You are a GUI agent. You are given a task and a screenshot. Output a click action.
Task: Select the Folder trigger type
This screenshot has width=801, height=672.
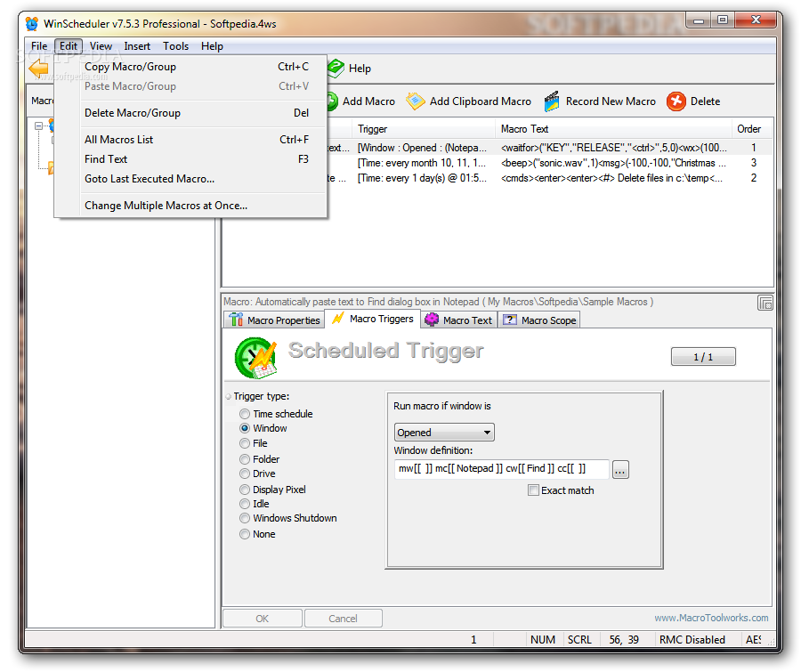[245, 459]
